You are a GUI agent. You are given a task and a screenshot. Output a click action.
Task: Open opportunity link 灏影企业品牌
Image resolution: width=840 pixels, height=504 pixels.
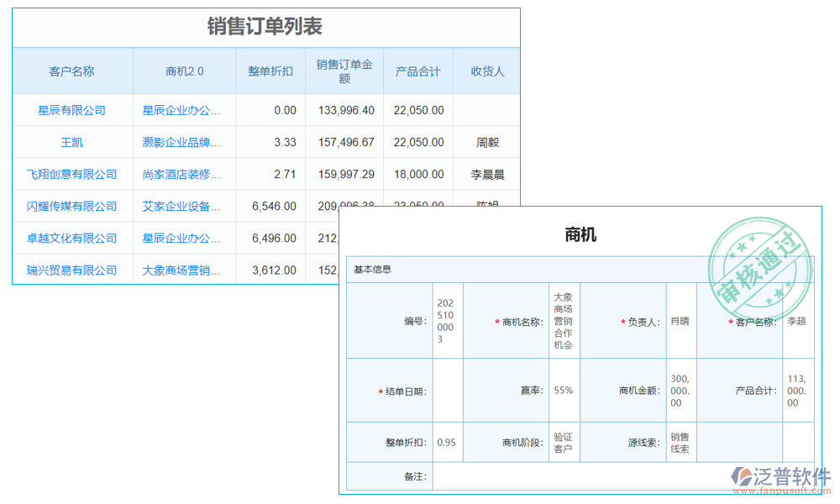pyautogui.click(x=183, y=142)
